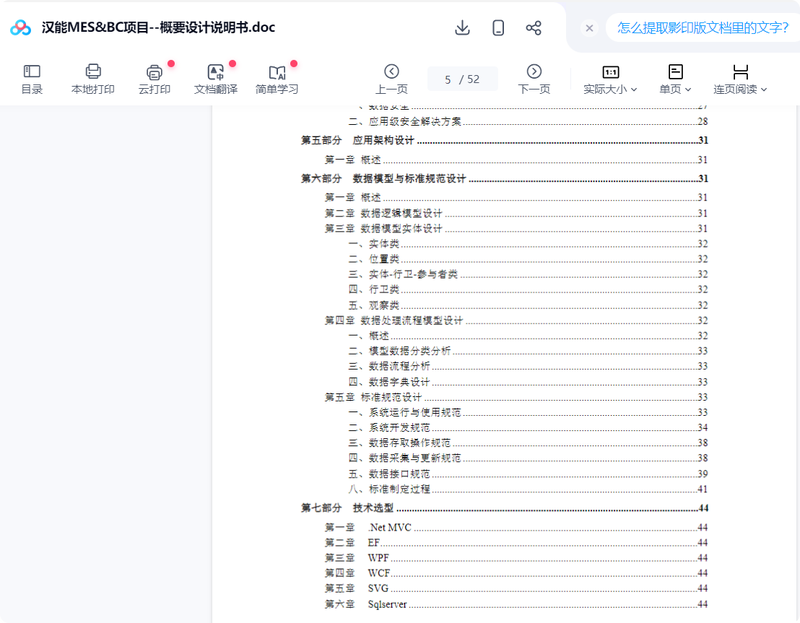Image resolution: width=800 pixels, height=623 pixels.
Task: Open the 实际大小 zoom dropdown
Action: coord(610,80)
